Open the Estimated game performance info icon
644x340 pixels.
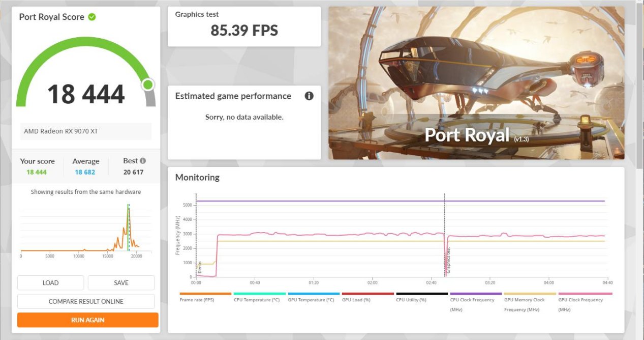(x=309, y=96)
